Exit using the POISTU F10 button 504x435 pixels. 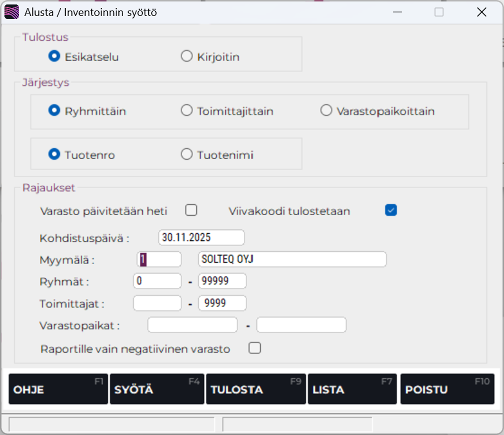click(447, 389)
